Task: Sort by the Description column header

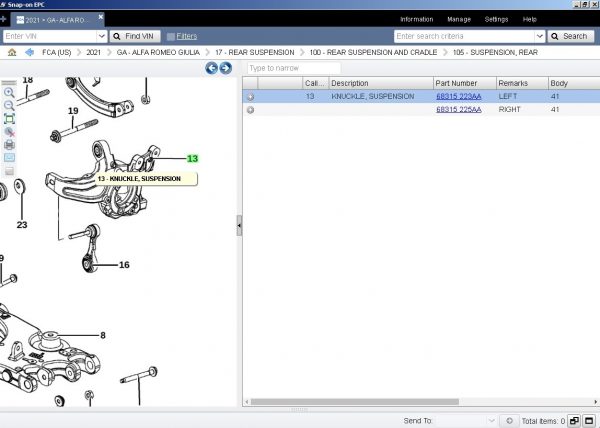Action: coord(381,83)
